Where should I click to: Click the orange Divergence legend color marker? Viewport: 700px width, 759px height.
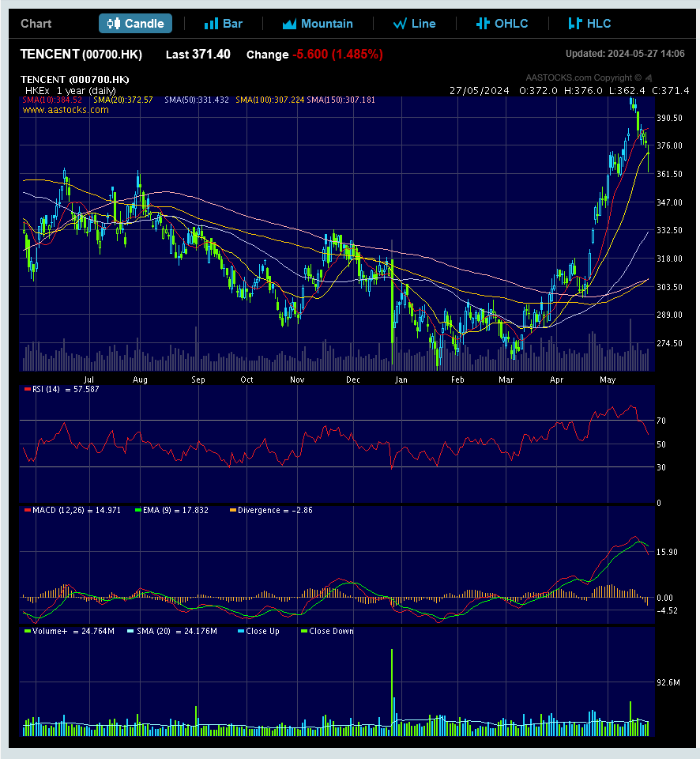pos(233,510)
